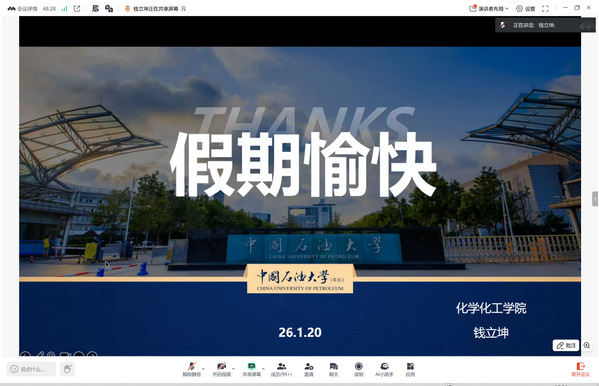The width and height of the screenshot is (599, 386).
Task: Open the chat (聊天) panel
Action: click(333, 370)
